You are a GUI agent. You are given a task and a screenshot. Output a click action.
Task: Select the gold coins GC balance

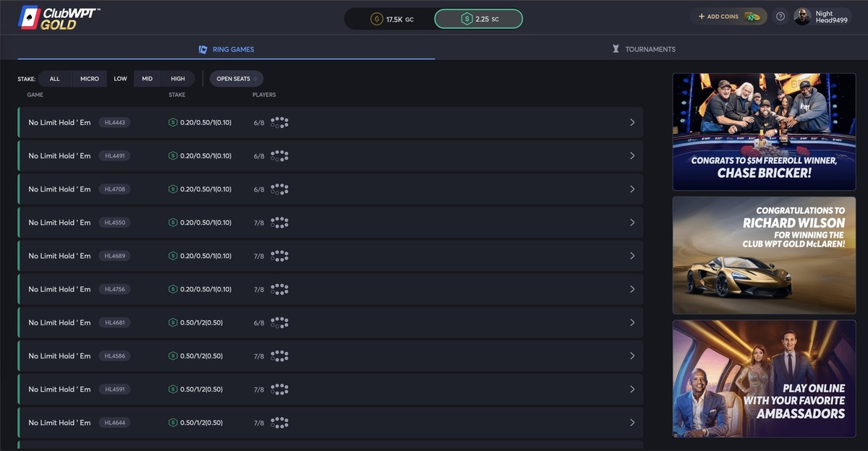[392, 19]
